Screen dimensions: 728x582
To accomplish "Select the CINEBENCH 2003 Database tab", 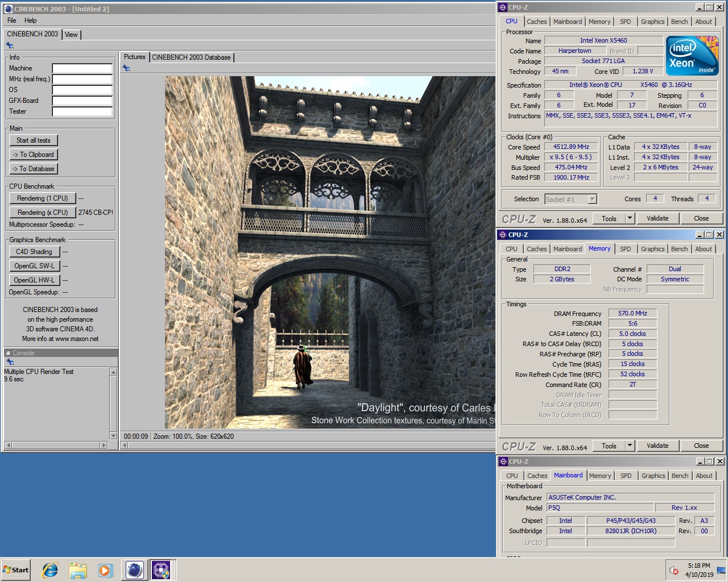I will coord(192,57).
